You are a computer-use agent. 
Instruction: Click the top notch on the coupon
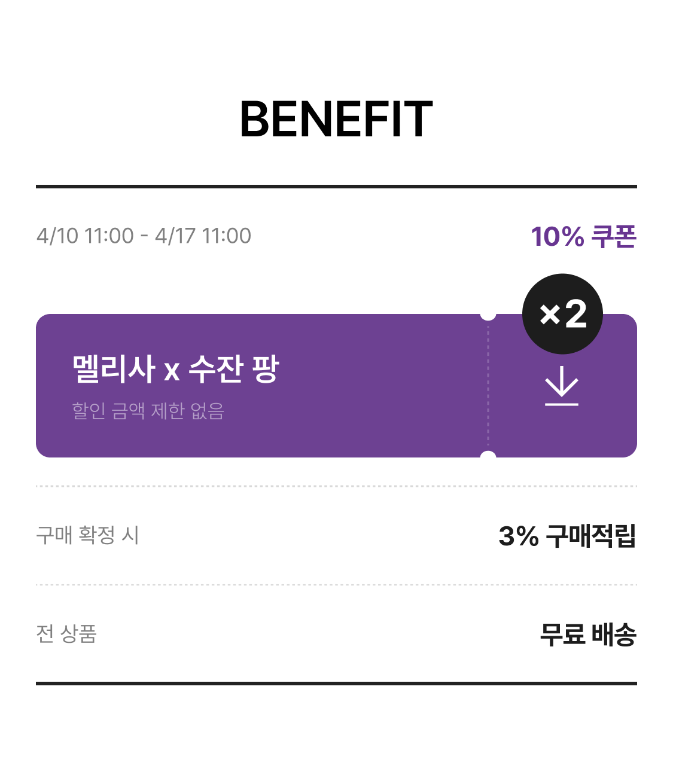pos(488,315)
